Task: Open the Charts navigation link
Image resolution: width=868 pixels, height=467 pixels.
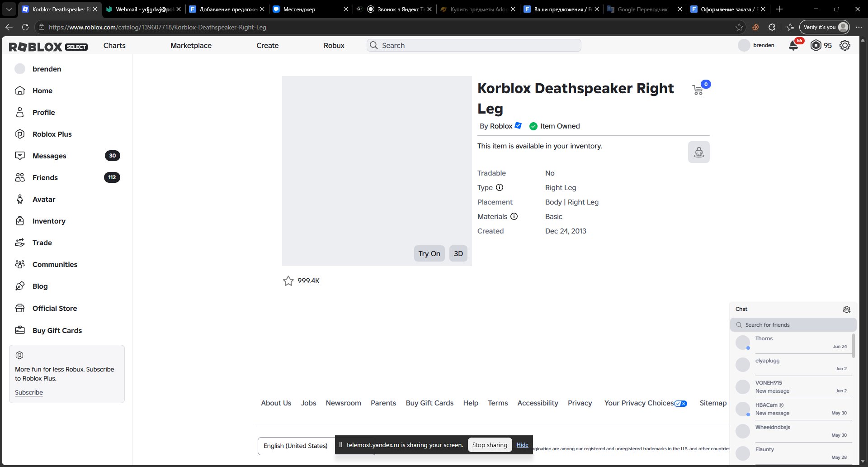Action: click(x=114, y=45)
